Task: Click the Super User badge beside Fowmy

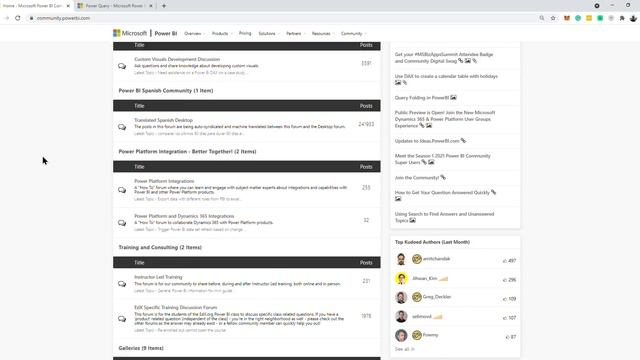Action: 416,335
